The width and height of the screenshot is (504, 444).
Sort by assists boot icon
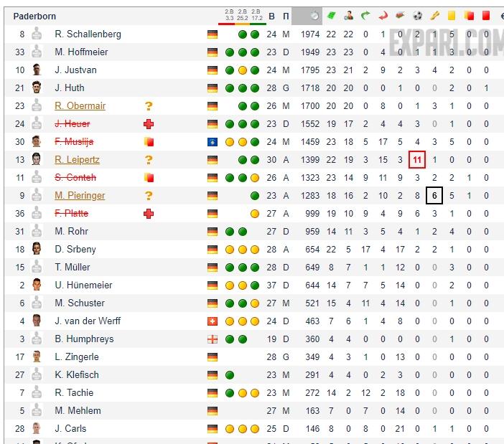(x=434, y=15)
